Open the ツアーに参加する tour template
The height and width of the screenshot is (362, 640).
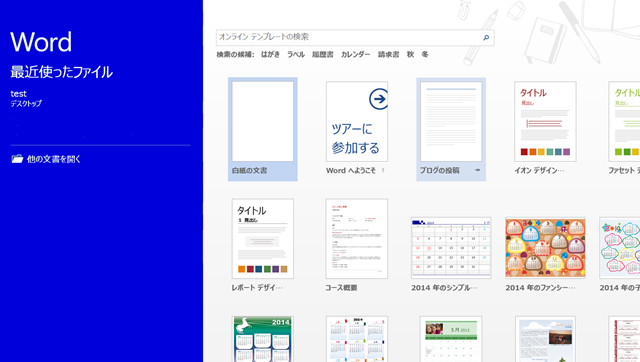tap(357, 121)
